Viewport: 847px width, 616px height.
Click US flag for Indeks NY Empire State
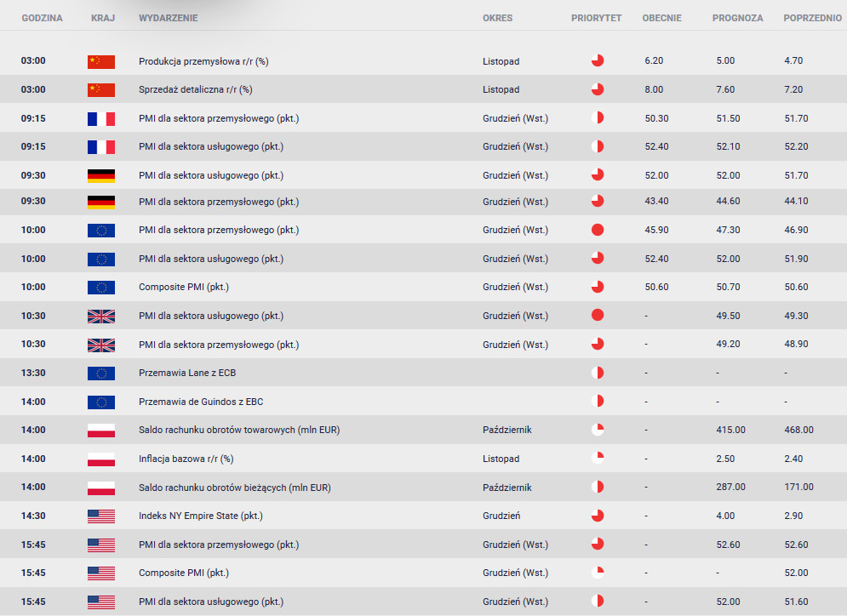tap(101, 516)
